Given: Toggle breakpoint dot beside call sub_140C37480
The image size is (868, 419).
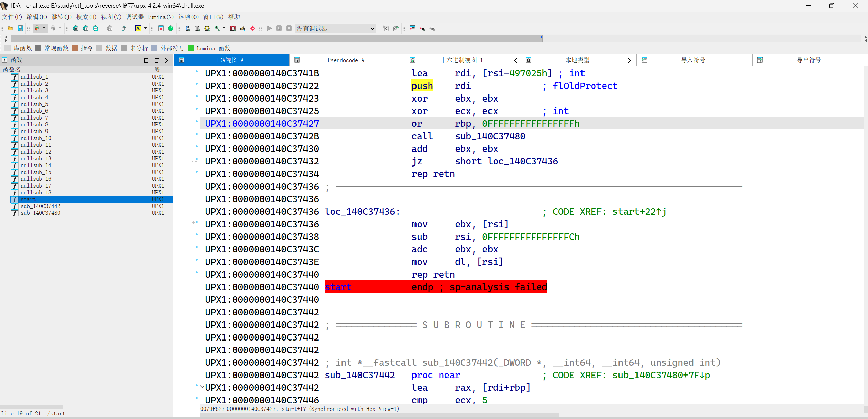Looking at the screenshot, I should [196, 134].
